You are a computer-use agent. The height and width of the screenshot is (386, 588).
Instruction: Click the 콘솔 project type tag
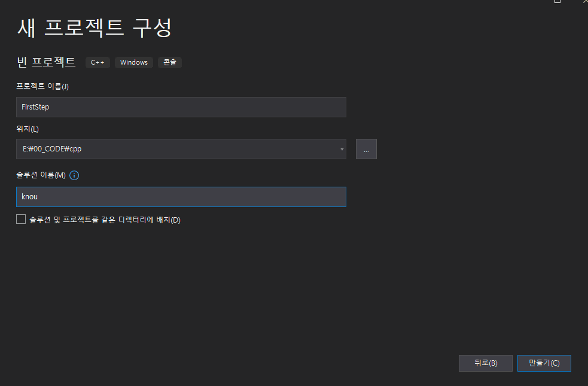[x=170, y=62]
